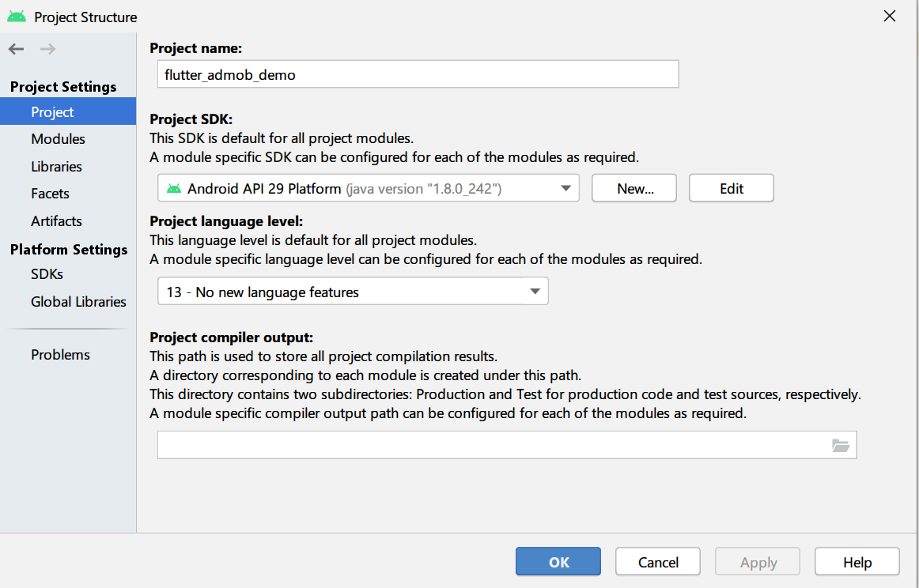Expand the Project SDK dropdown arrow
This screenshot has width=919, height=588.
[565, 189]
